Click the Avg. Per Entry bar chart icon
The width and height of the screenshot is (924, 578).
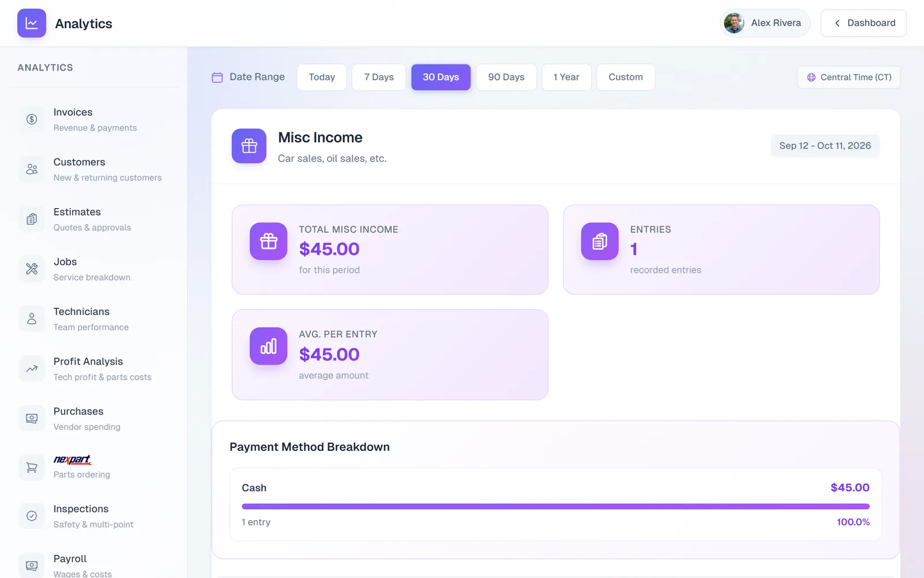point(269,346)
